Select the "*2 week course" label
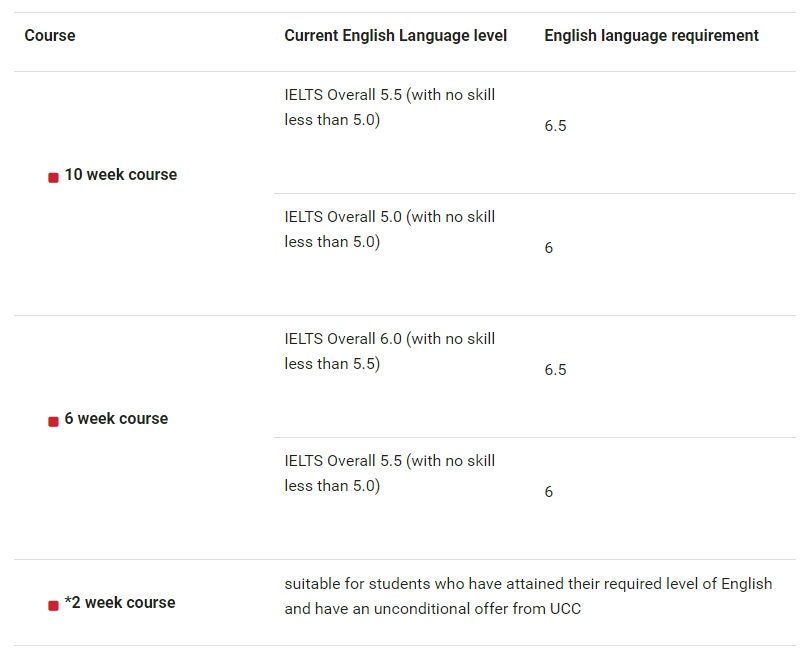The height and width of the screenshot is (656, 809). [x=120, y=603]
